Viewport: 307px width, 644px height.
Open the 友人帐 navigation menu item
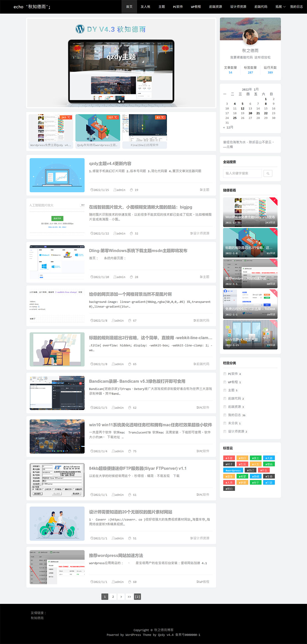tap(145, 7)
